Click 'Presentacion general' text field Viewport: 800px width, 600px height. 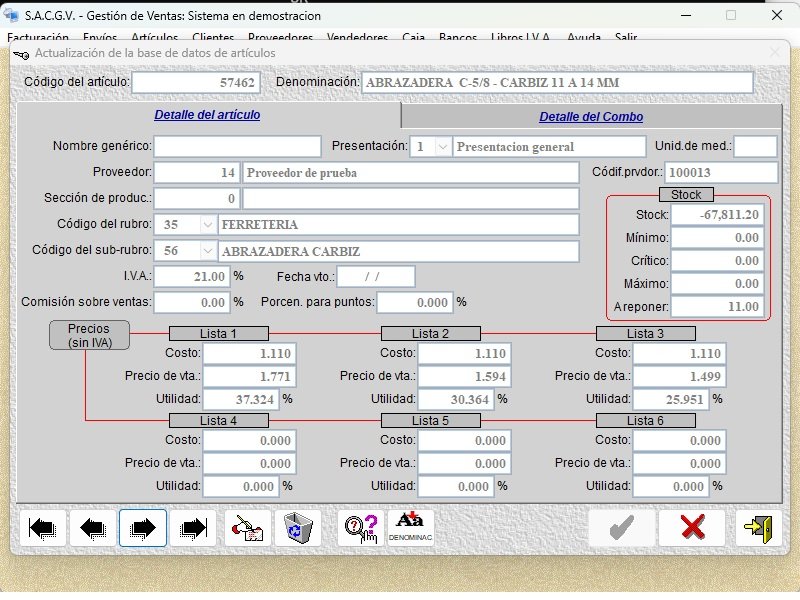(x=549, y=147)
